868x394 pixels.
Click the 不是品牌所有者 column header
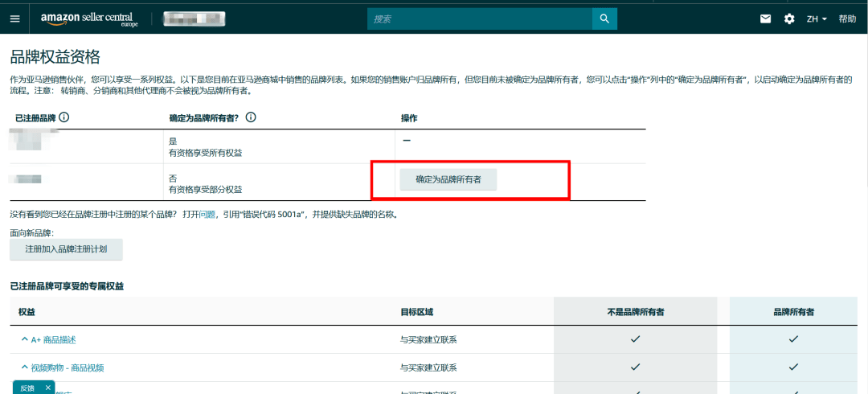(635, 311)
